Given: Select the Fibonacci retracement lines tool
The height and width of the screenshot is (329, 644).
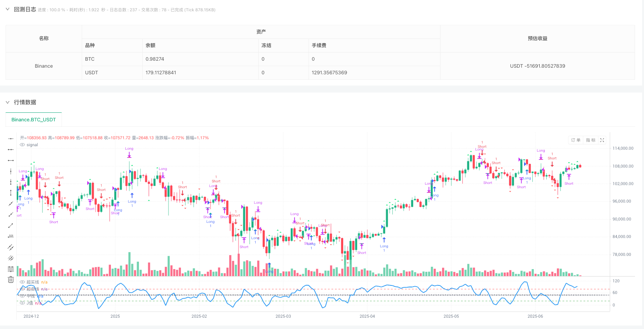Looking at the screenshot, I should (x=11, y=269).
